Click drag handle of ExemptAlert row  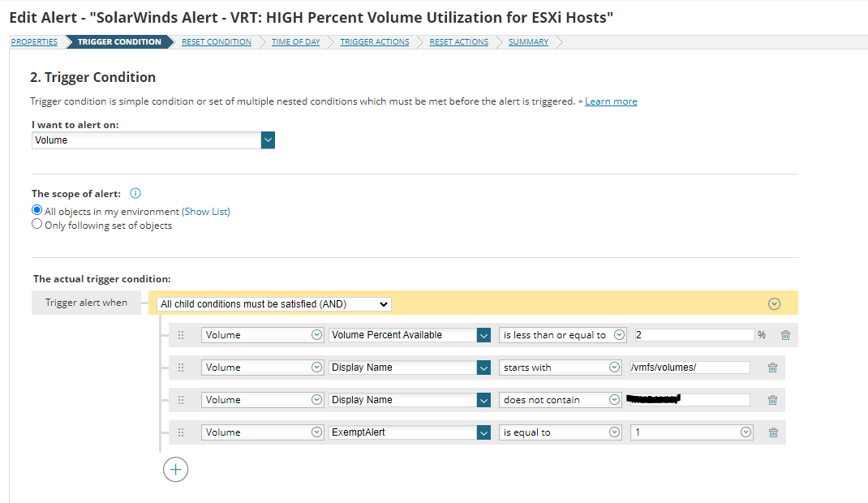point(180,432)
